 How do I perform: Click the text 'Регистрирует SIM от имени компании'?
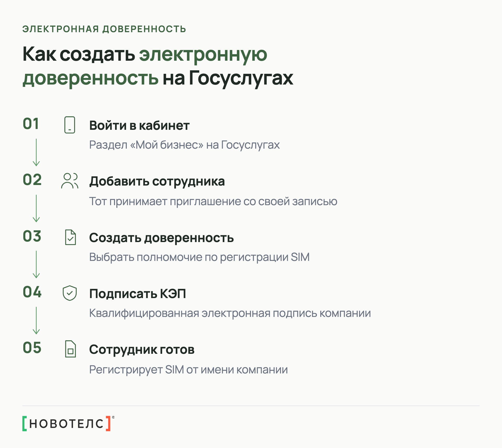coord(188,370)
